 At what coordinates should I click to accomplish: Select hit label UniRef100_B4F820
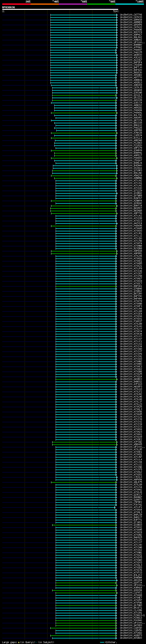(x=131, y=70)
